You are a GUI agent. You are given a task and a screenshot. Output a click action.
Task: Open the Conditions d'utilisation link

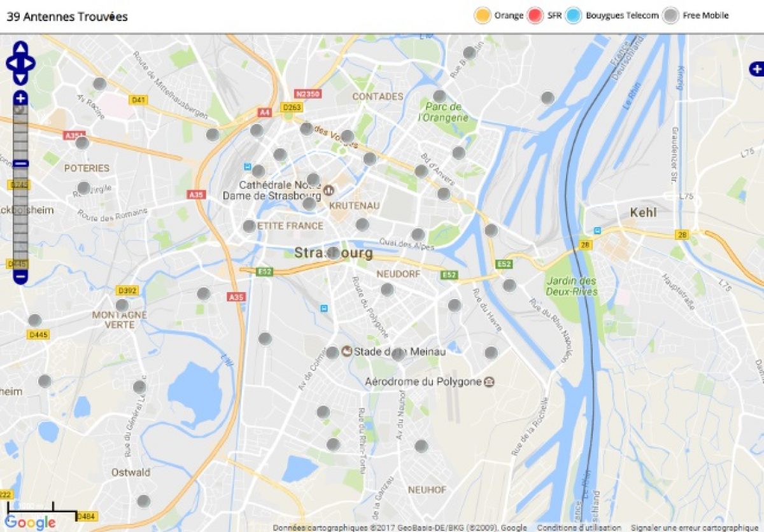tap(579, 528)
